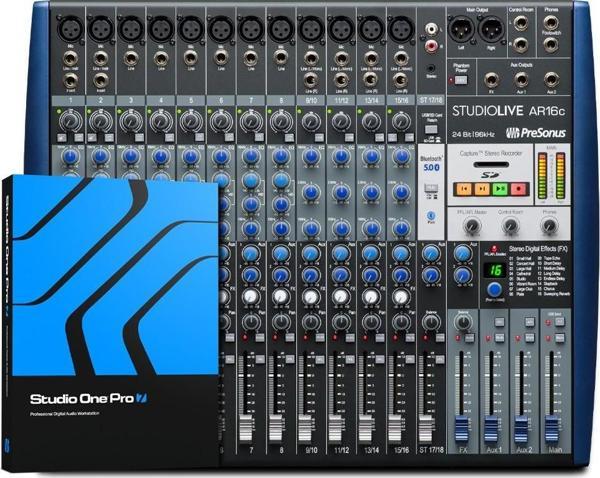The width and height of the screenshot is (600, 478).
Task: Tap the Studio One Pro software box
Action: 111,323
